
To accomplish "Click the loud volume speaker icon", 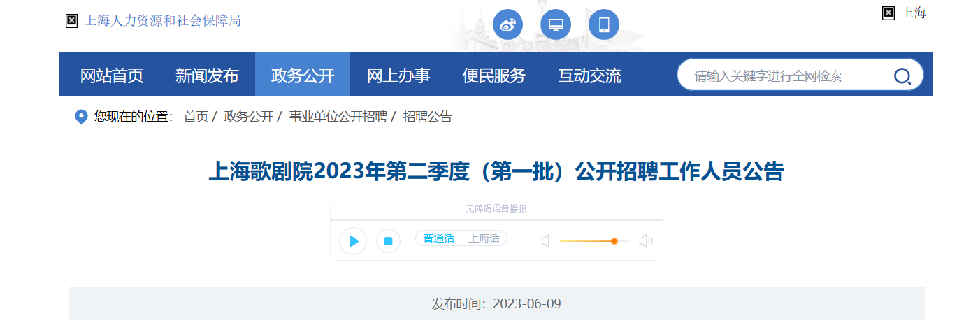I will pyautogui.click(x=646, y=241).
